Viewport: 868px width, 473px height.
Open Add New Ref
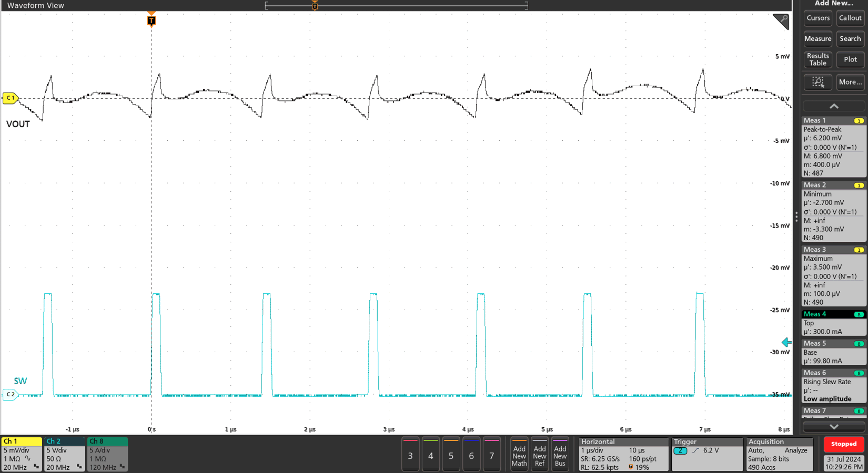539,454
